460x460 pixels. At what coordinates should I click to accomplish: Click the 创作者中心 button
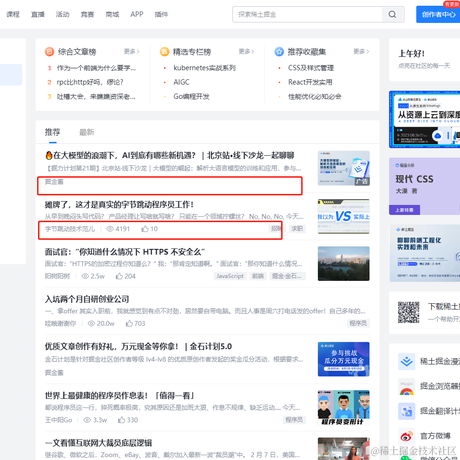pyautogui.click(x=438, y=14)
